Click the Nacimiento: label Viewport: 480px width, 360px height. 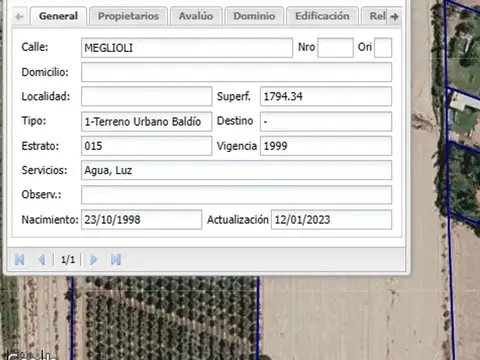point(50,220)
